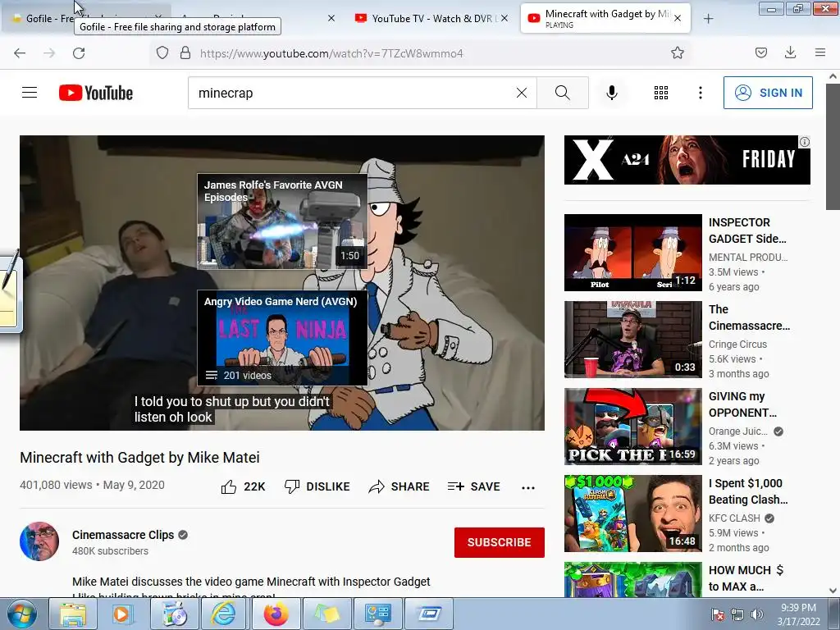The height and width of the screenshot is (630, 840).
Task: Clear the search box with X
Action: [x=521, y=93]
